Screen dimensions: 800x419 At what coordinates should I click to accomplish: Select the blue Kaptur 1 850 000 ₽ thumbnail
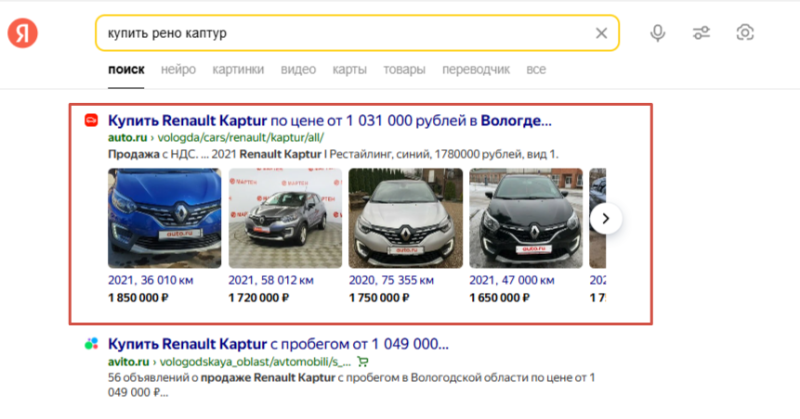pos(163,217)
